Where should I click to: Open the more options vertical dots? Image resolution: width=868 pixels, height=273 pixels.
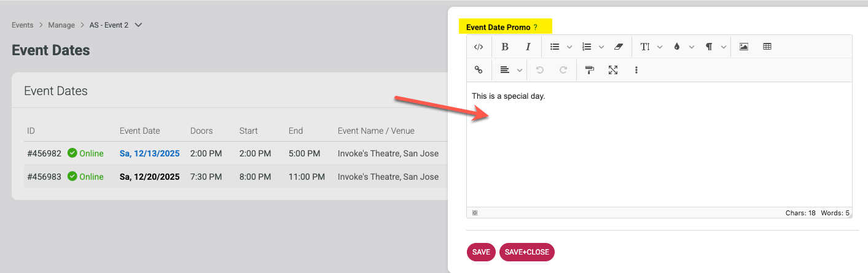coord(636,70)
